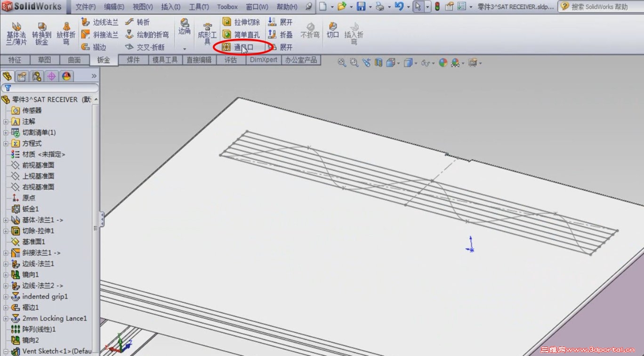644x356 pixels.
Task: Choose the Lofted Bend (放样折弯) tool
Action: pyautogui.click(x=66, y=34)
